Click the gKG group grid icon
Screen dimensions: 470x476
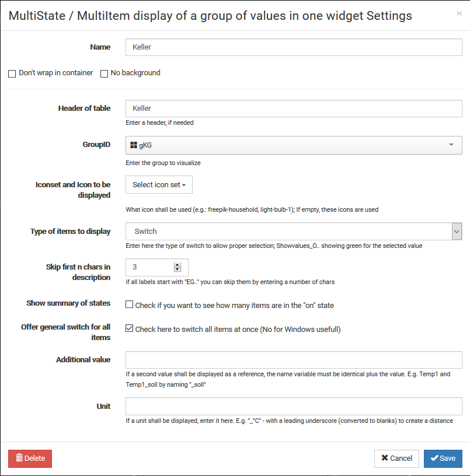134,145
